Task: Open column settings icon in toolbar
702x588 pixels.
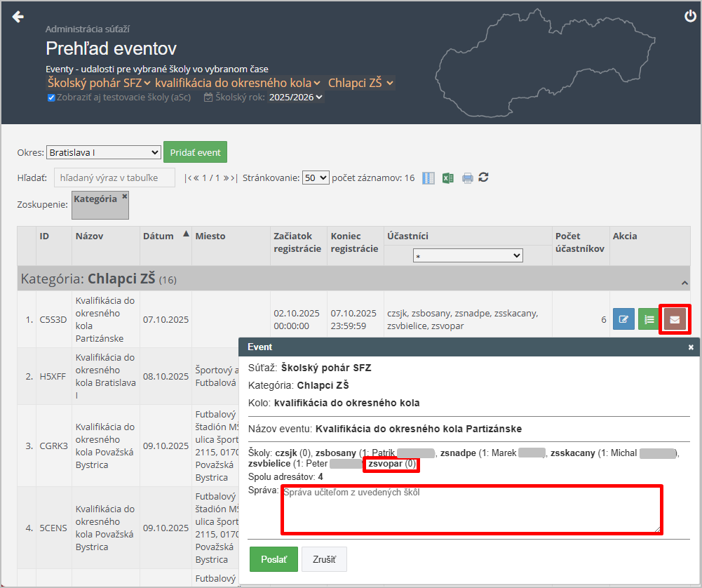Action: coord(428,178)
